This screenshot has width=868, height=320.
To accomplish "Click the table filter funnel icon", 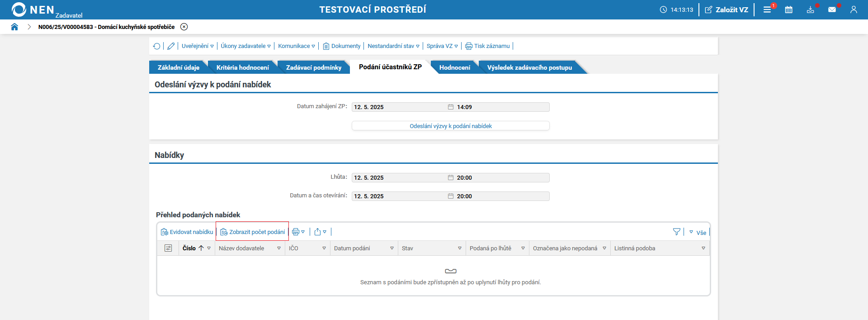I will 676,232.
